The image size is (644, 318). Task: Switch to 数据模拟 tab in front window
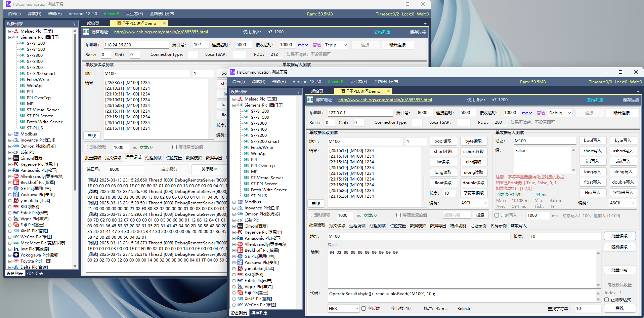[418, 226]
